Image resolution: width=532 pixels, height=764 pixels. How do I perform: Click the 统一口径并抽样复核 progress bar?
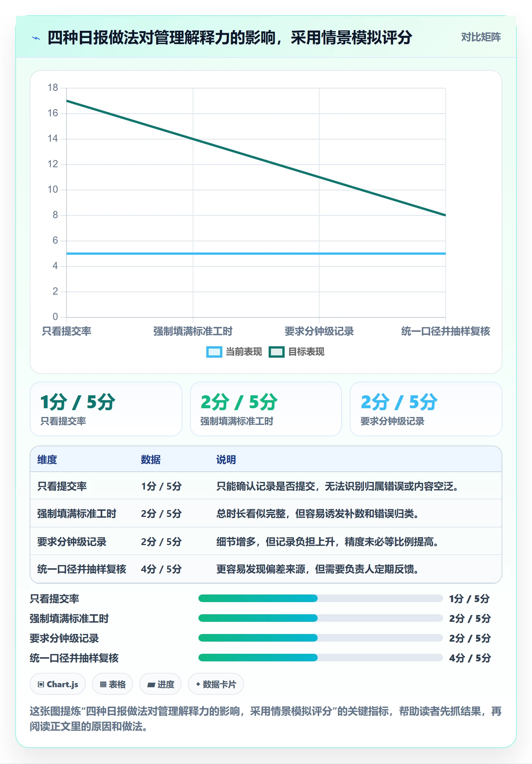pos(320,658)
